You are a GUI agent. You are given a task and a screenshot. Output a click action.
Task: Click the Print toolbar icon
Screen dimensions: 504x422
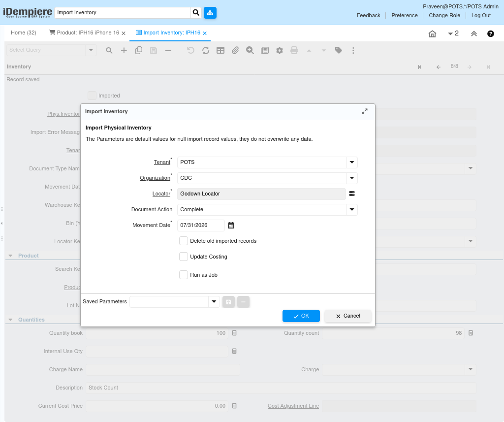click(294, 51)
